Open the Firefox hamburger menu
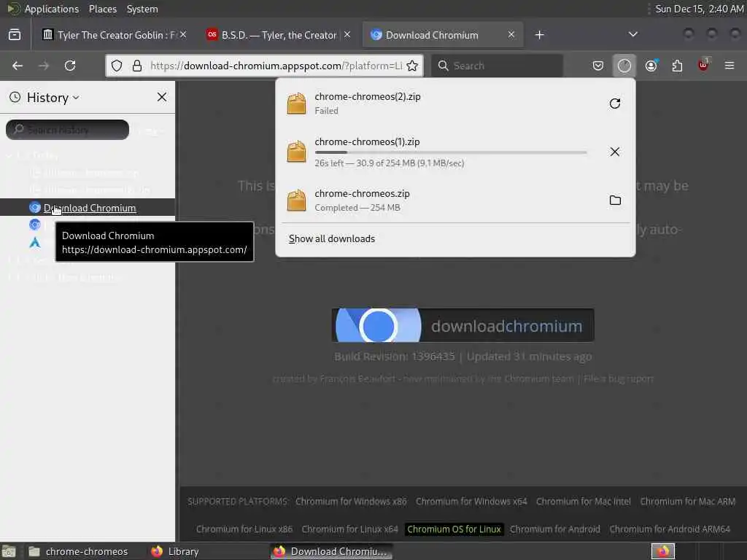This screenshot has width=747, height=560. pos(729,66)
